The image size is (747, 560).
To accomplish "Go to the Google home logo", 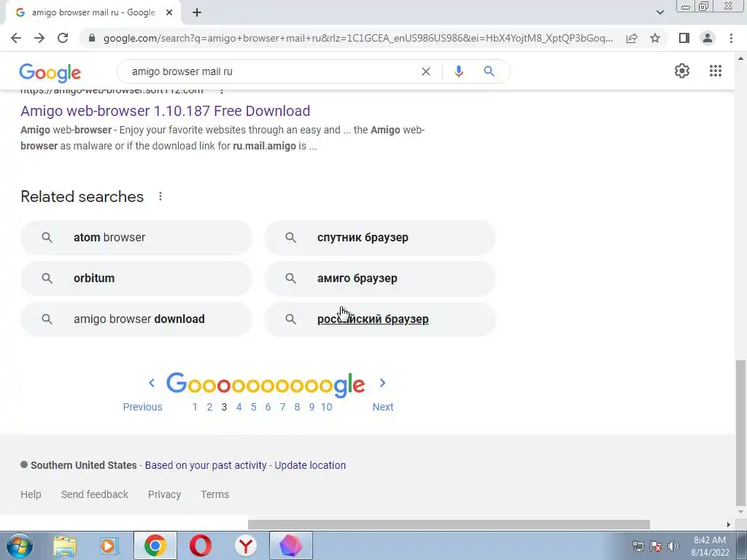I will (x=50, y=72).
